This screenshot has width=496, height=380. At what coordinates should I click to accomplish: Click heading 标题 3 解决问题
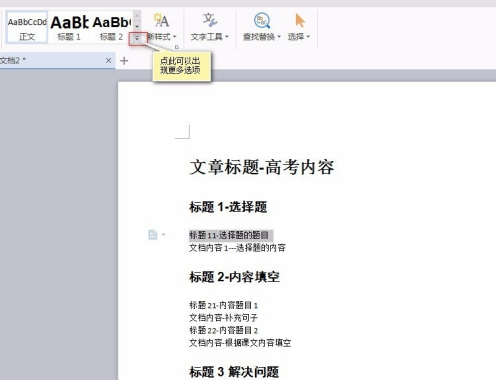point(234,372)
